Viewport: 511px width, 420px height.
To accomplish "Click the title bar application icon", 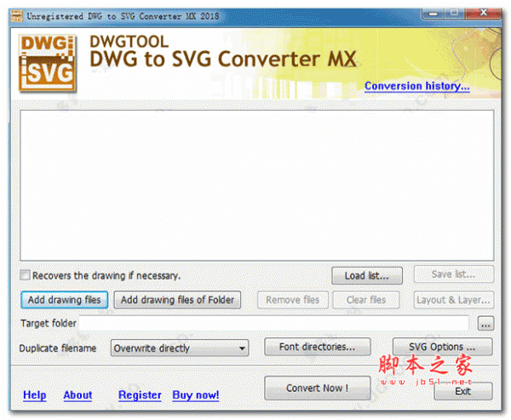I will (17, 15).
